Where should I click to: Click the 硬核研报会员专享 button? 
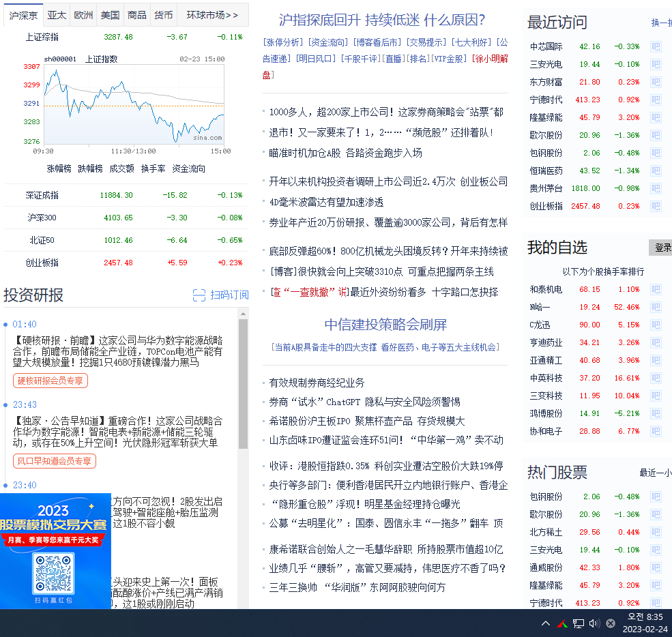[x=50, y=381]
